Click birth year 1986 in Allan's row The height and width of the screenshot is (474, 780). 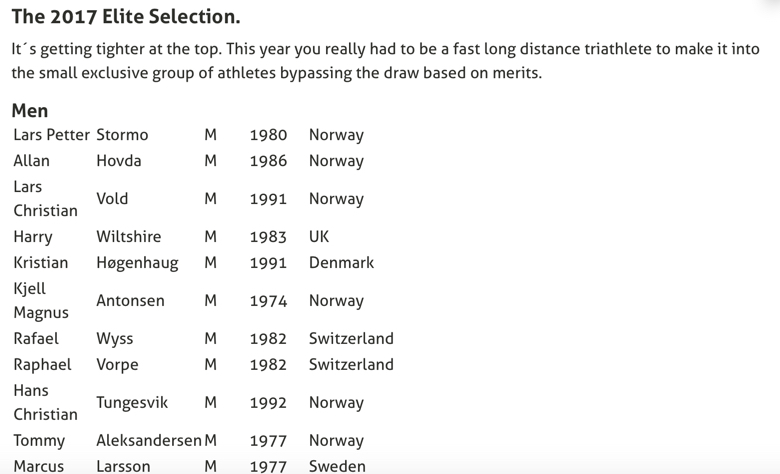[268, 161]
